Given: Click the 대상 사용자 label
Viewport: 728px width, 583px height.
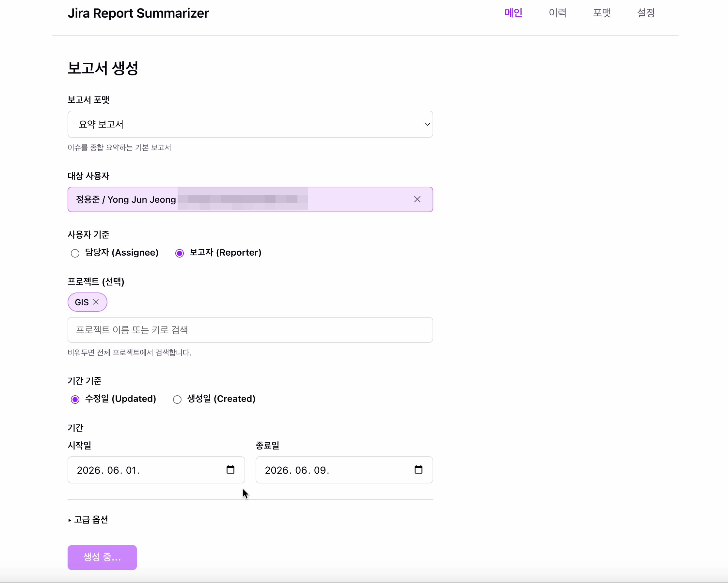Looking at the screenshot, I should pyautogui.click(x=88, y=176).
